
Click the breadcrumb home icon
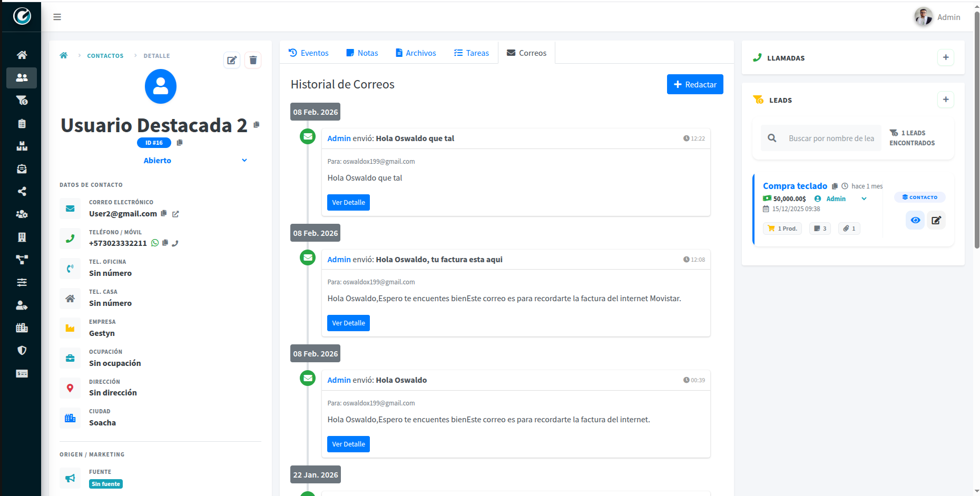click(64, 55)
